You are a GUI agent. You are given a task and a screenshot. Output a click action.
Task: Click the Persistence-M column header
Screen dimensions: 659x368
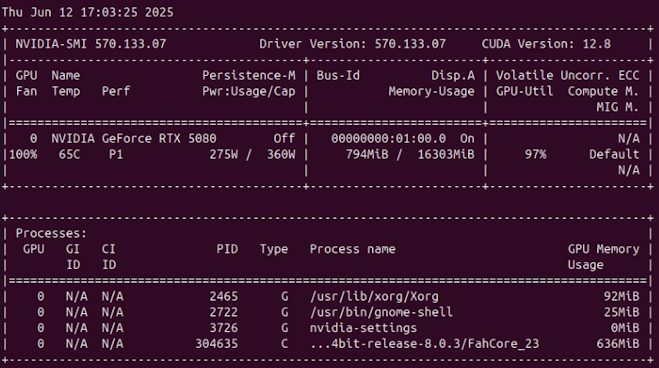tap(248, 76)
